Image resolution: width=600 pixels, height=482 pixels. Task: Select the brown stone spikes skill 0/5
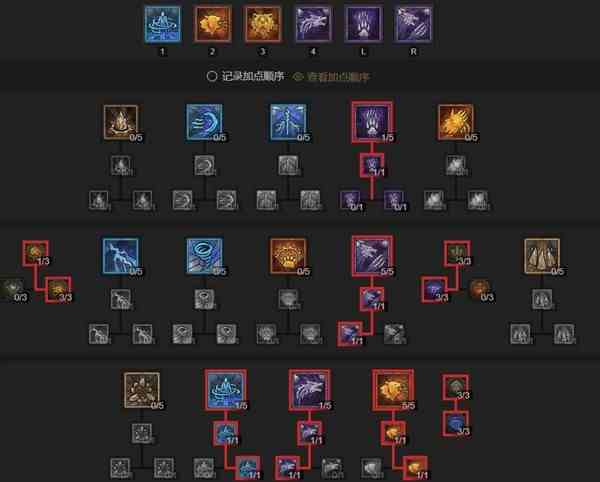[542, 256]
